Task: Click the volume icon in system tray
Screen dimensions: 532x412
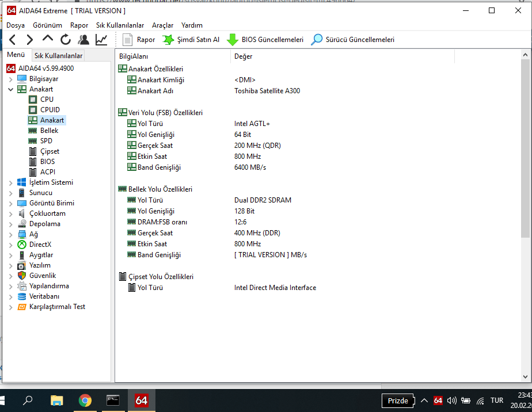Action: 451,401
